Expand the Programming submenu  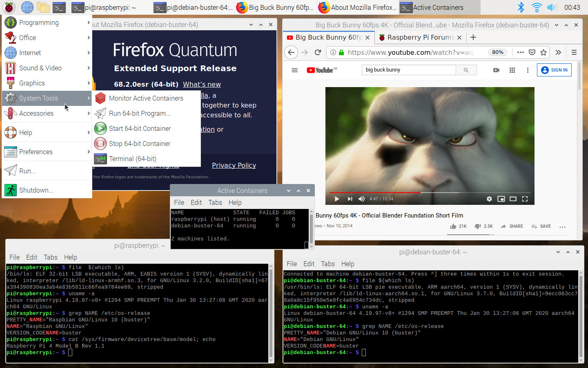[47, 22]
